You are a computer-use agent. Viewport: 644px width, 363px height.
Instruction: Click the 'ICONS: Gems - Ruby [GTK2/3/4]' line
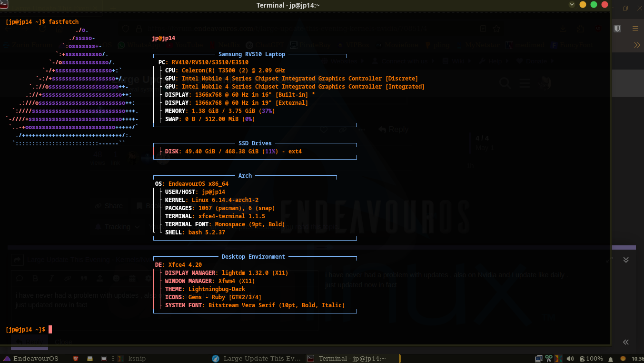pos(213,297)
